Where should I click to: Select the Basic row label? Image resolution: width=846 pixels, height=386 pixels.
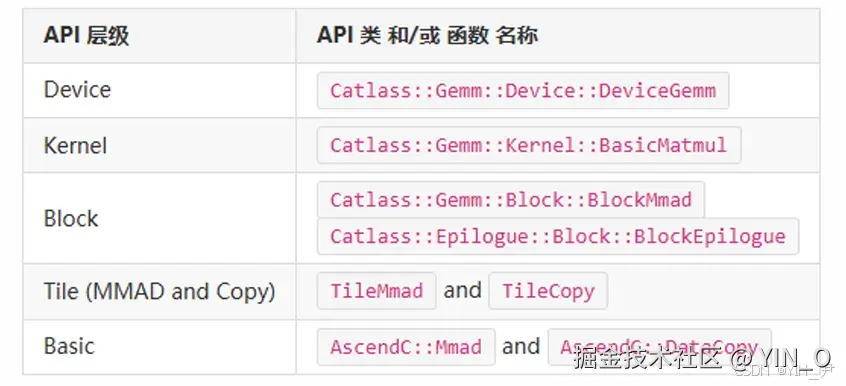click(x=69, y=346)
